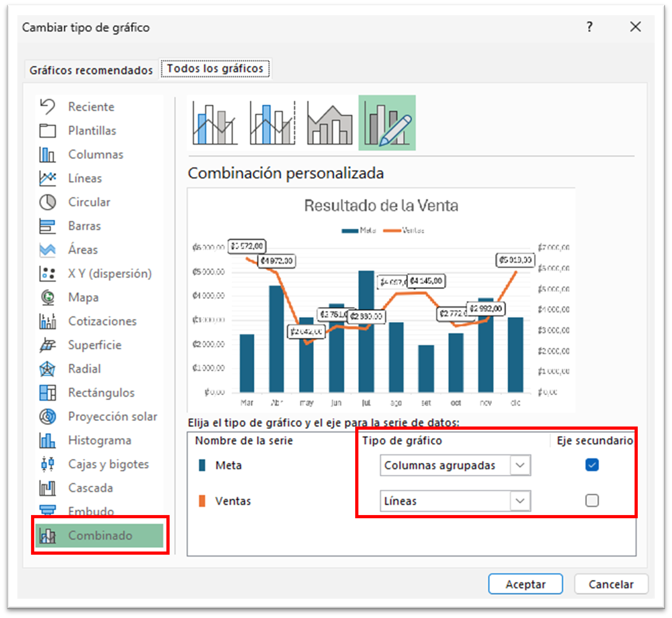Select the custom combination chart icon
Image resolution: width=672 pixels, height=618 pixels.
click(387, 123)
